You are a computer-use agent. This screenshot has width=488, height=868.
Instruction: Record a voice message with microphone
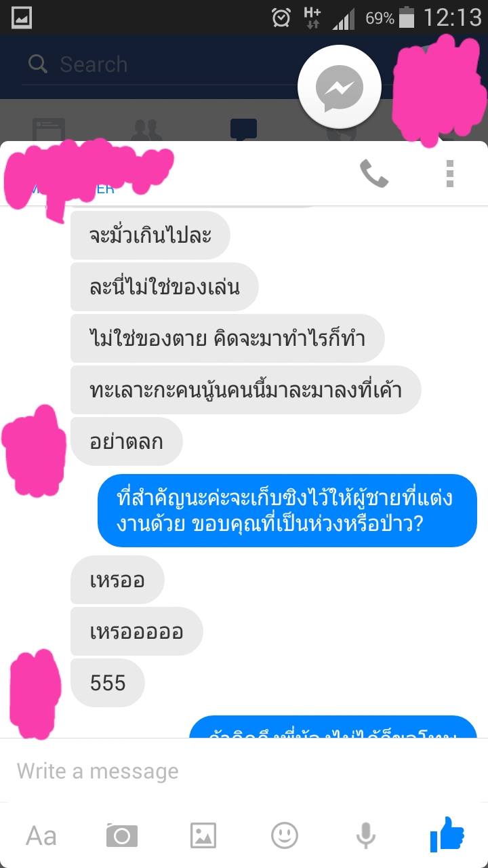[366, 835]
